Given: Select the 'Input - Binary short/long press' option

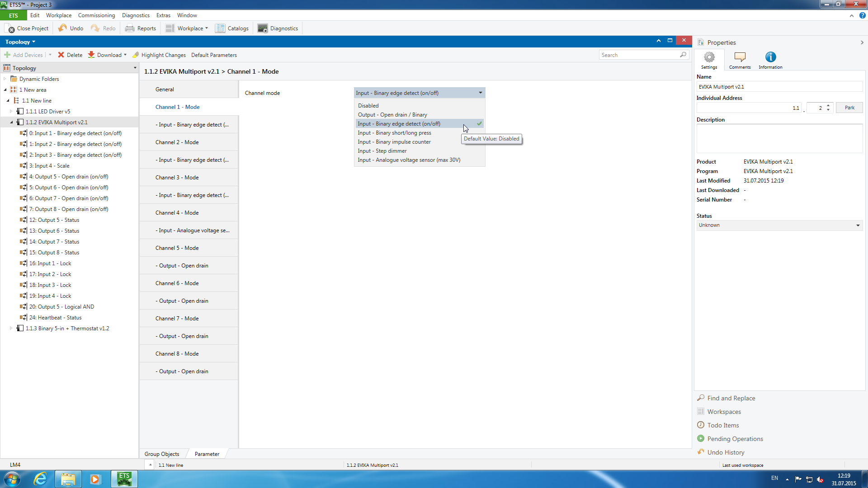Looking at the screenshot, I should (394, 133).
